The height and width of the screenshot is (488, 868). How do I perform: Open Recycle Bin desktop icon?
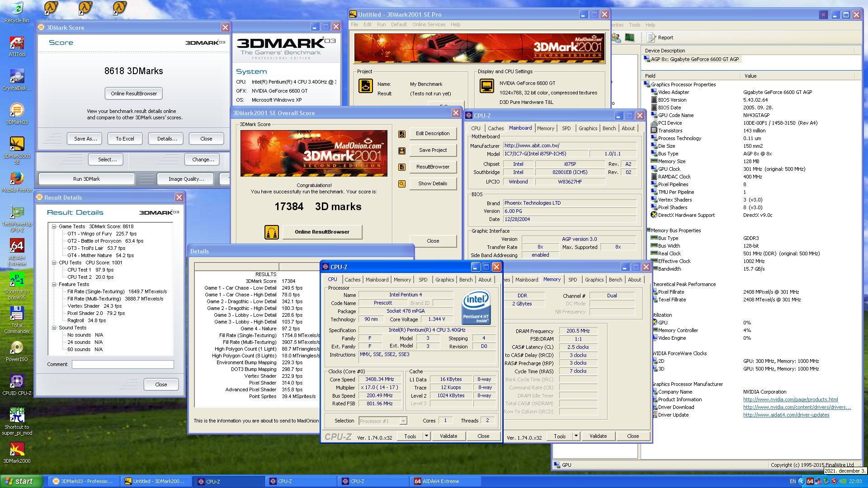click(x=17, y=12)
